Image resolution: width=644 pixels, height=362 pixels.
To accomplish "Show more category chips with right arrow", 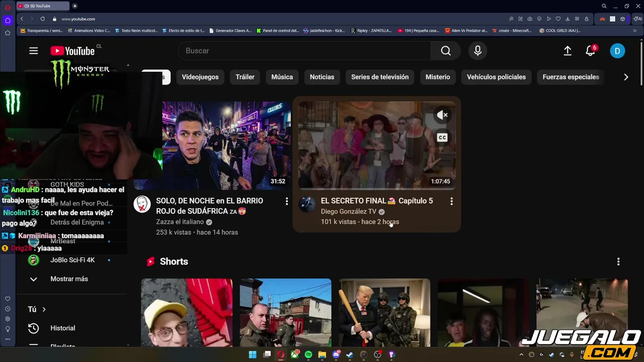I will (626, 77).
